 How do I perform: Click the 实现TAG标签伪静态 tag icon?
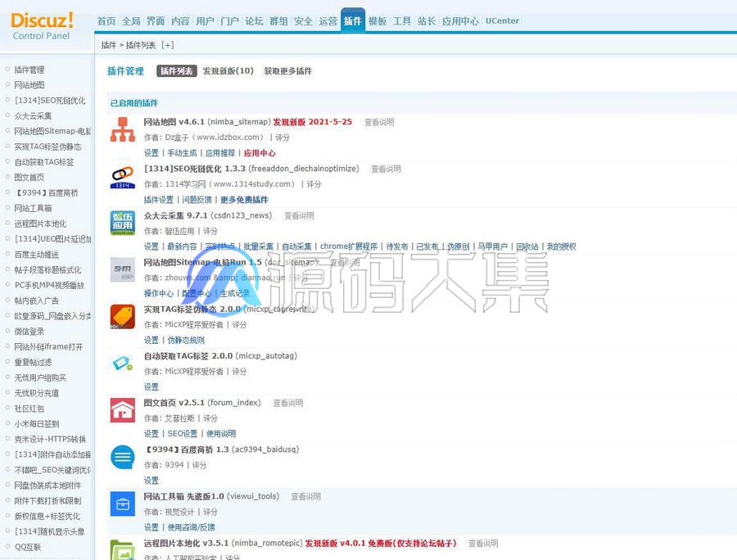click(123, 317)
